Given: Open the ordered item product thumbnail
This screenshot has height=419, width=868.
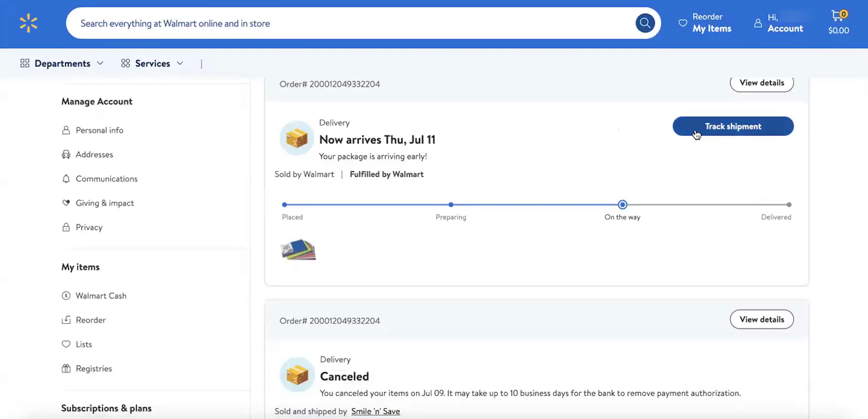Looking at the screenshot, I should point(298,249).
